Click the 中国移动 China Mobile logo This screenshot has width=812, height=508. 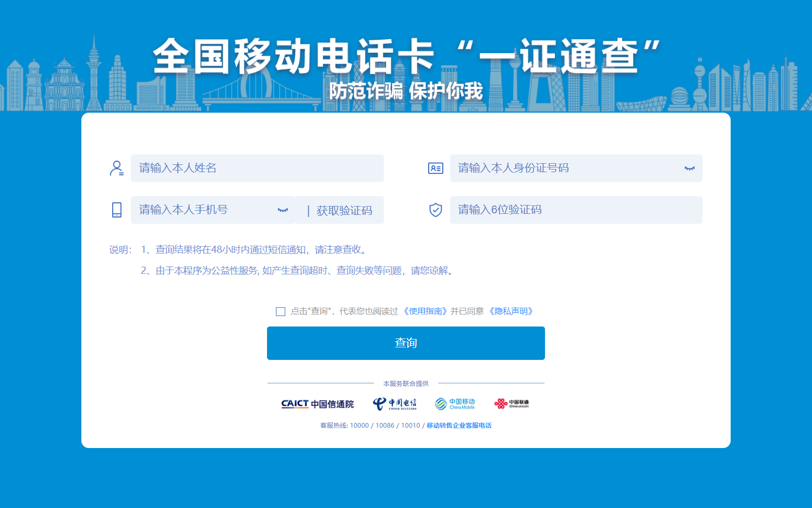(x=454, y=403)
